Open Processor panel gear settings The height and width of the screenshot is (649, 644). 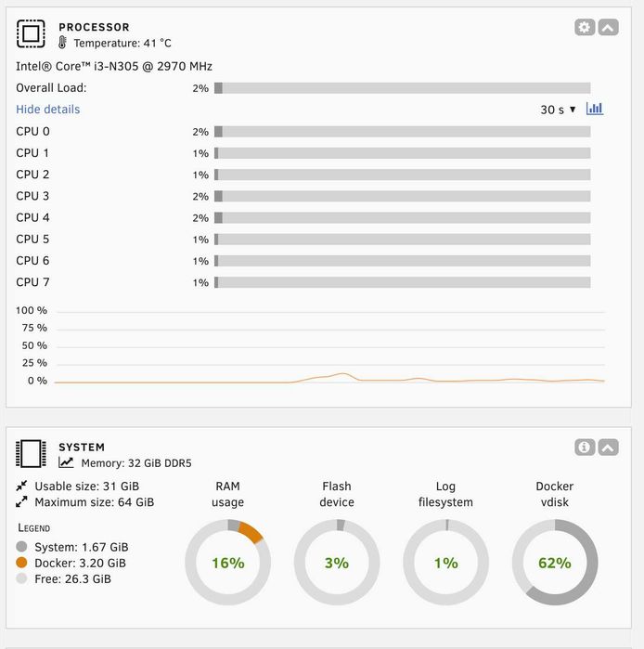click(x=584, y=28)
